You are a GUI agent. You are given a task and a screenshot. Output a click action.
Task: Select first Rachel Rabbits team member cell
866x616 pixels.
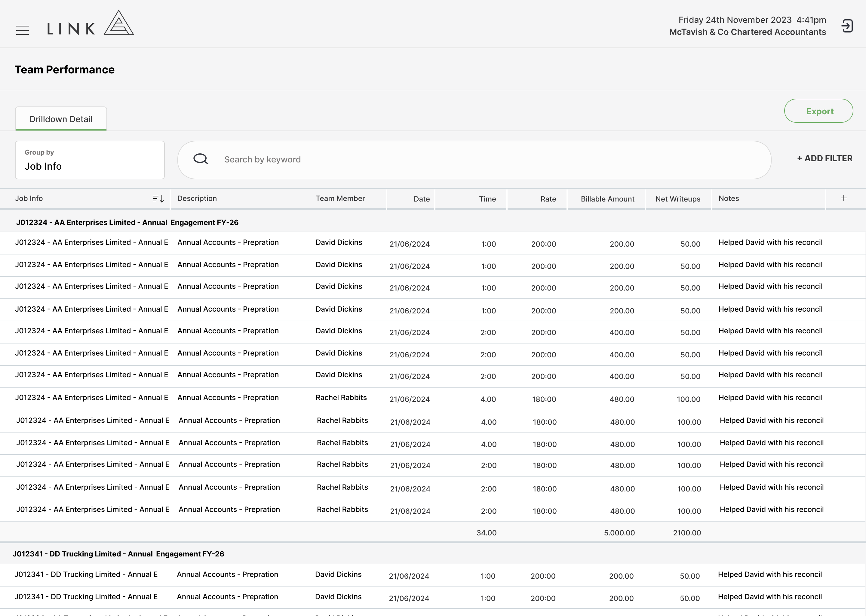pos(341,398)
